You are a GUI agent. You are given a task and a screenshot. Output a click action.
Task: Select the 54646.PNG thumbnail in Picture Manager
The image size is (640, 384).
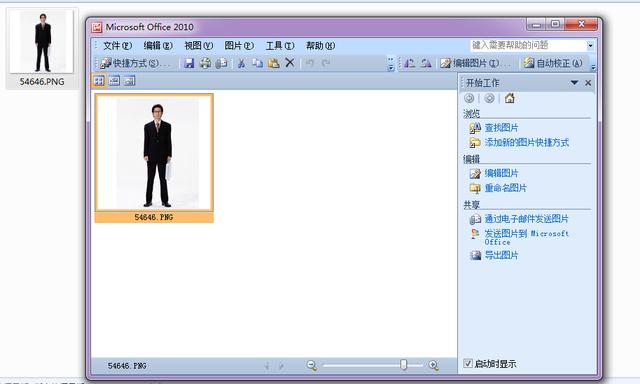[x=154, y=158]
